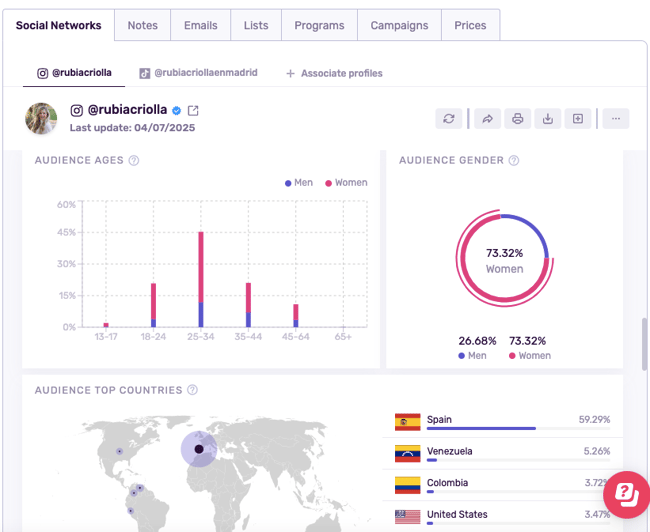Image resolution: width=650 pixels, height=532 pixels.
Task: Switch to the Campaigns tab
Action: pos(399,25)
